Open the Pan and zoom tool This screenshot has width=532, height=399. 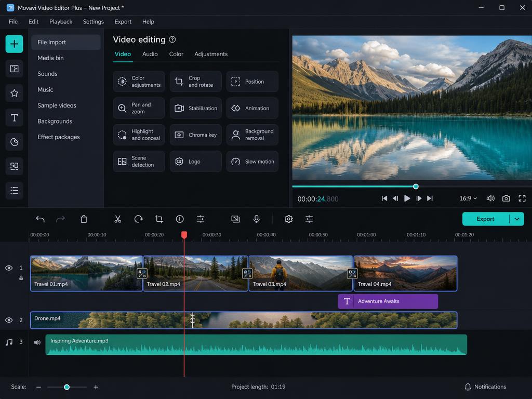click(139, 108)
